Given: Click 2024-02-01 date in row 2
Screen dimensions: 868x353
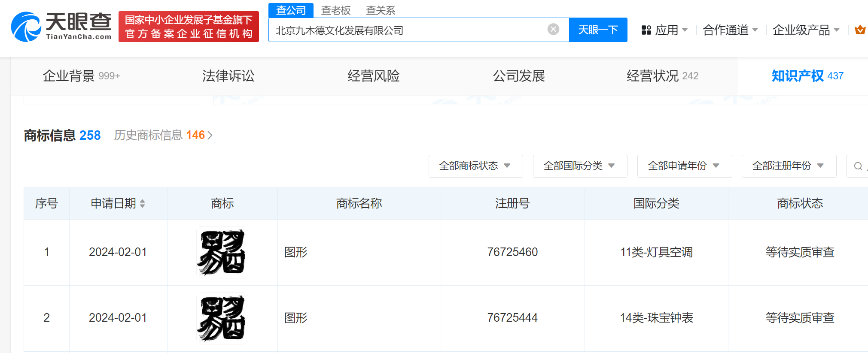Looking at the screenshot, I should 118,318.
